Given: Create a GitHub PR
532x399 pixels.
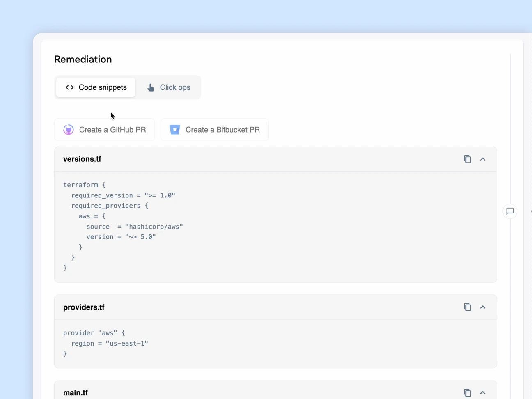Looking at the screenshot, I should pos(104,129).
